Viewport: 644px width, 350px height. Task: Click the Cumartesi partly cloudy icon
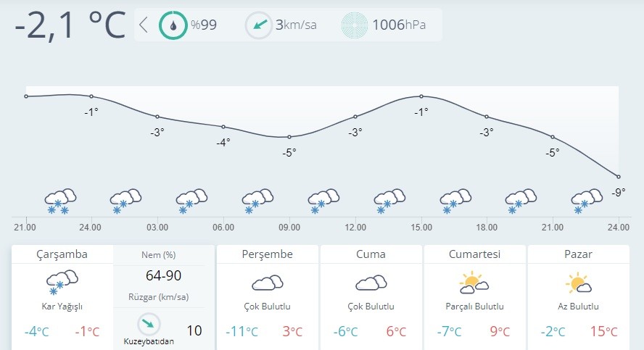click(x=474, y=282)
